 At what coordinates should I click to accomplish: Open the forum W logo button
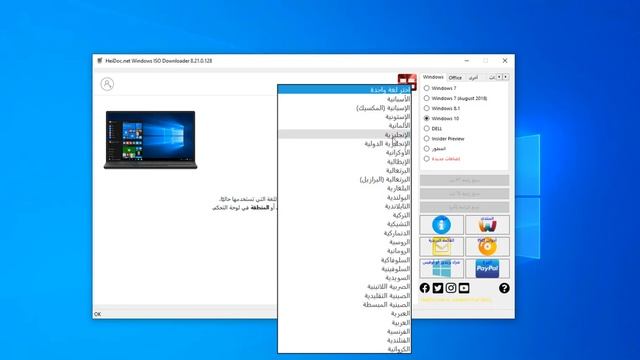pyautogui.click(x=487, y=224)
